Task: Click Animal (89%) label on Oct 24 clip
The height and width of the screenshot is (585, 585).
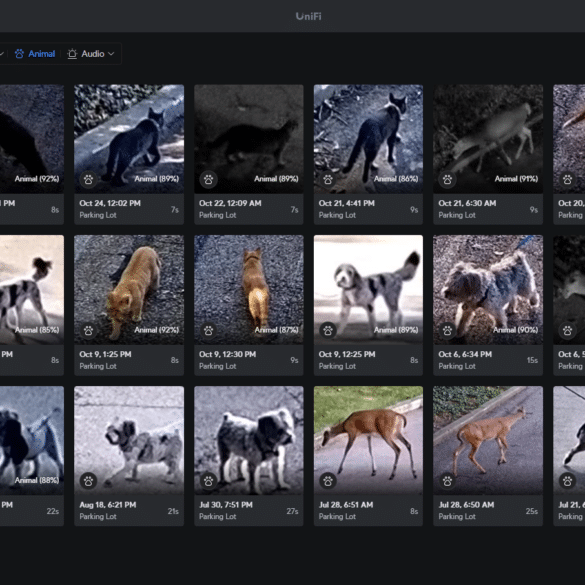Action: point(157,179)
